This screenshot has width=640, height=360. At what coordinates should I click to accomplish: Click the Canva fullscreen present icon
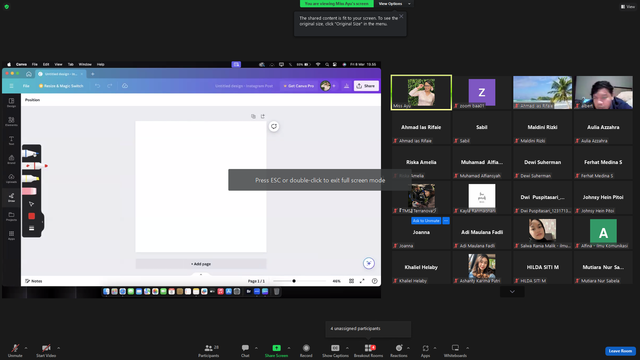click(x=362, y=281)
